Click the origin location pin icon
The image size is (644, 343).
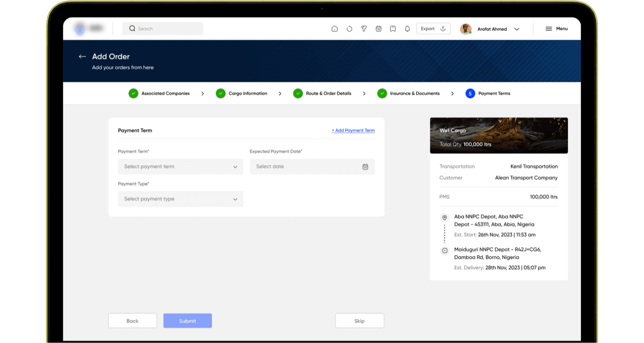coord(444,218)
